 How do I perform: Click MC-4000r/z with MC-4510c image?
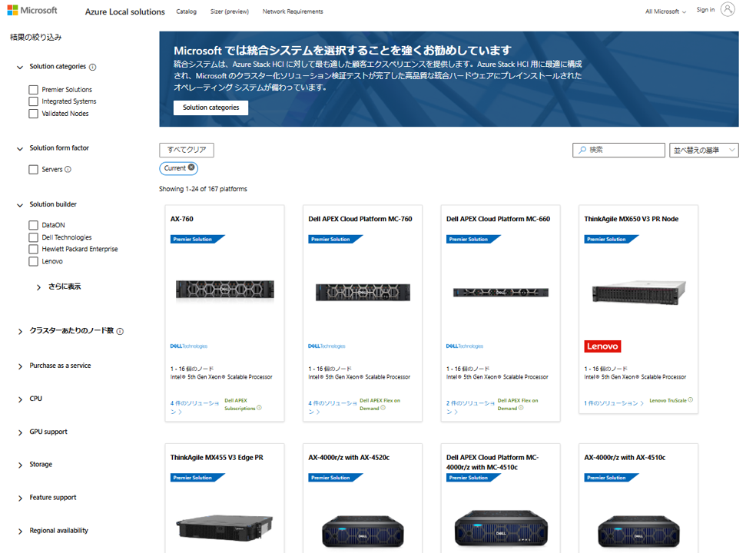coord(501,529)
